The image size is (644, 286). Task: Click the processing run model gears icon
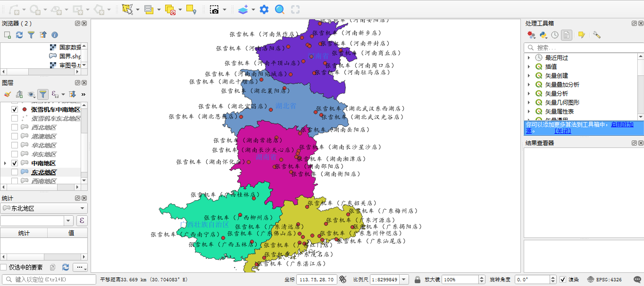click(x=531, y=35)
